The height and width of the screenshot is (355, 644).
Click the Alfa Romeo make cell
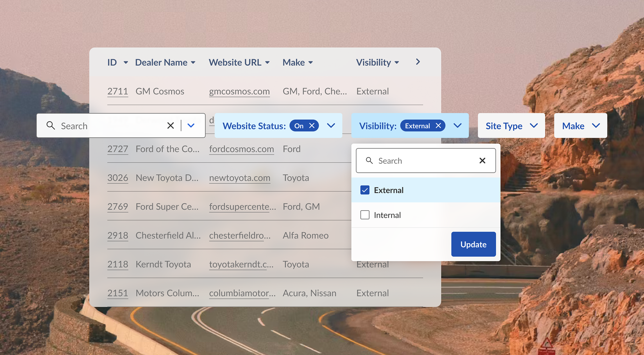(x=306, y=236)
